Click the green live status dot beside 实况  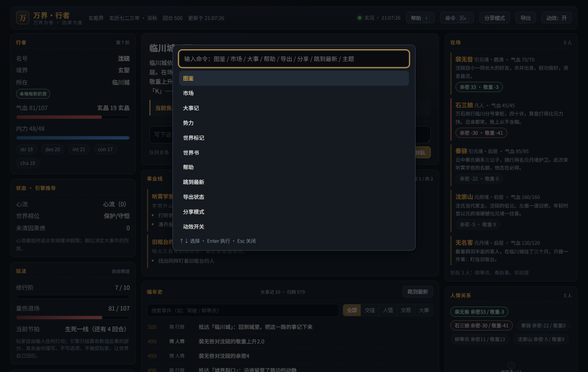(359, 18)
